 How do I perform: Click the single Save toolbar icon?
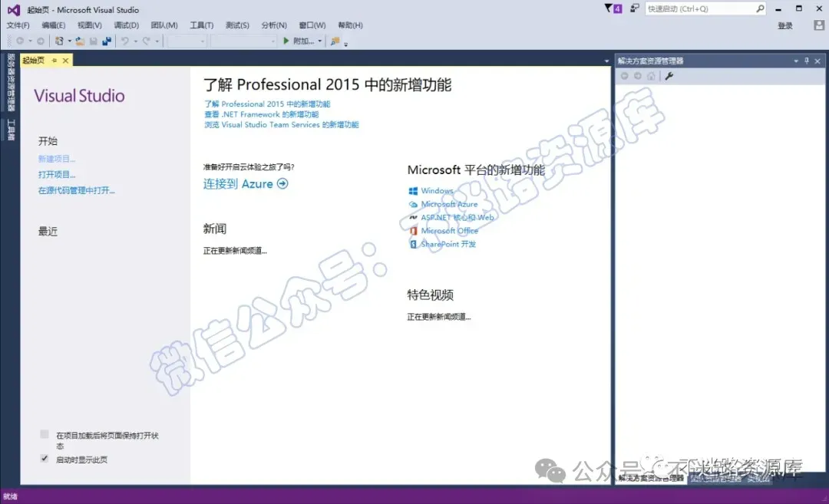[93, 41]
